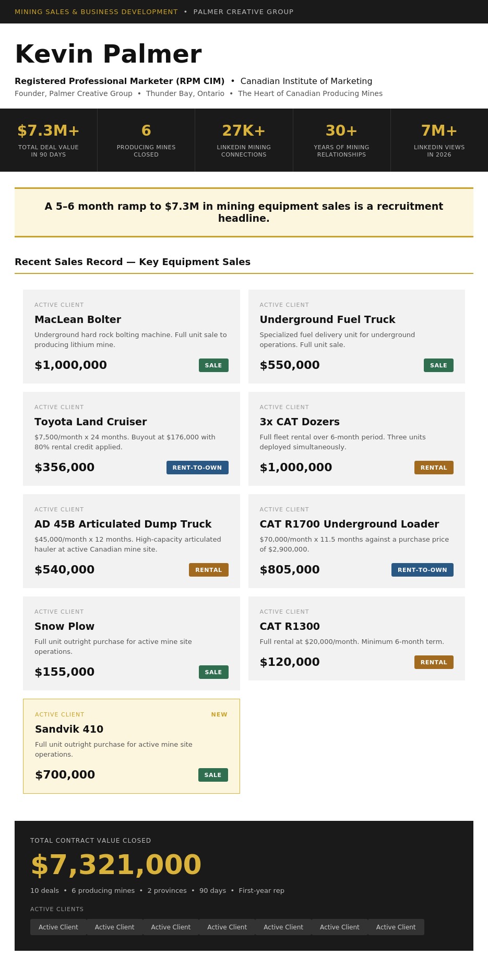Click the SALE badge on Underground Fuel Truck
This screenshot has width=488, height=980.
(438, 365)
